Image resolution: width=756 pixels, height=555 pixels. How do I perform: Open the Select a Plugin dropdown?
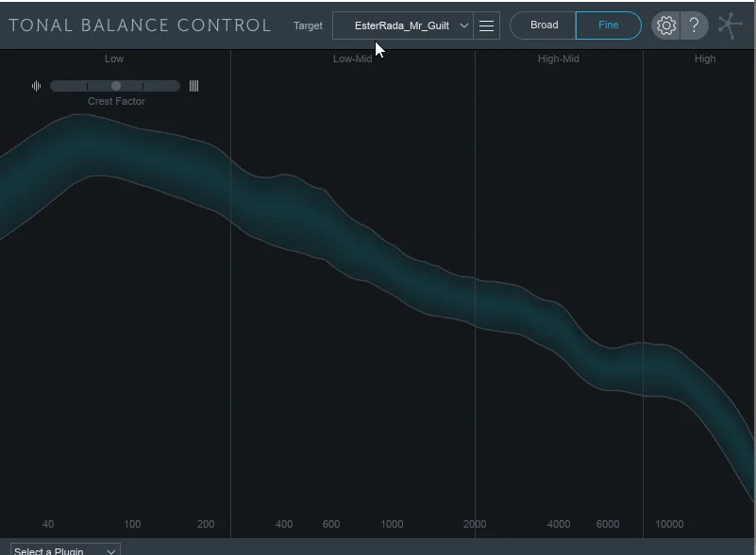[65, 550]
